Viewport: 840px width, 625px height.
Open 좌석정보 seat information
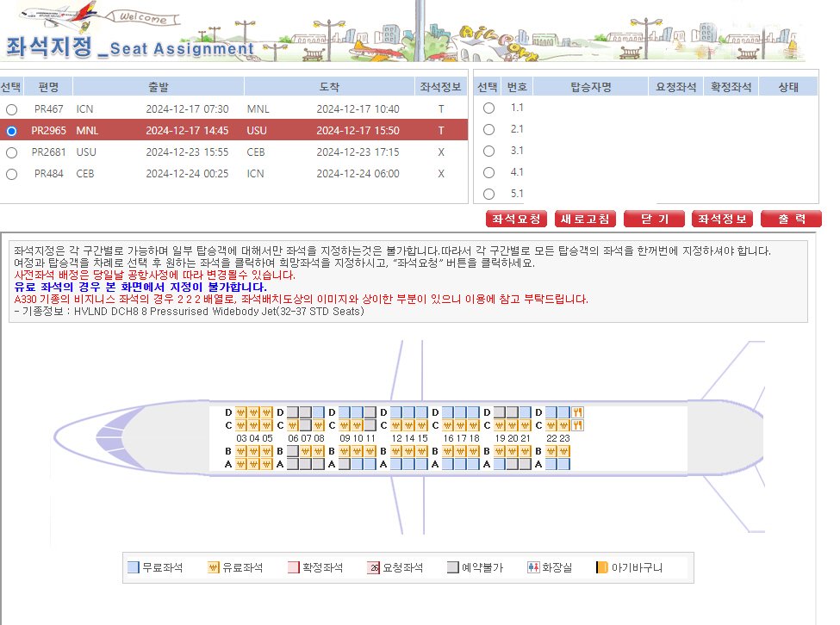pyautogui.click(x=722, y=220)
